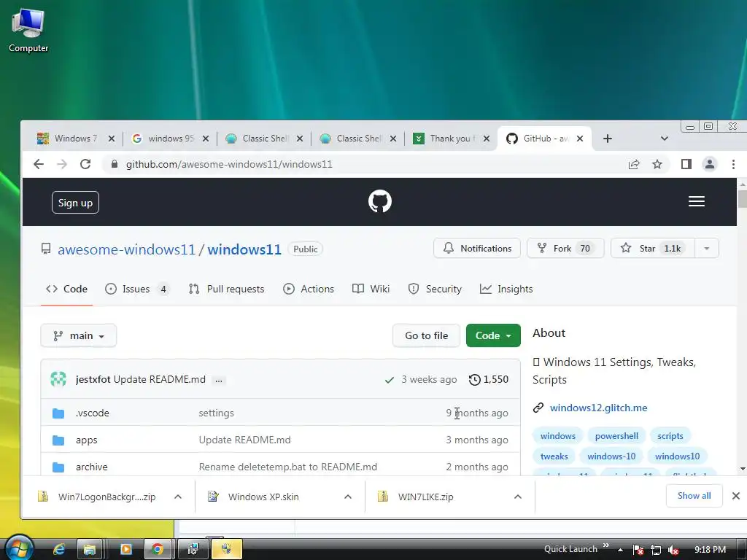This screenshot has height=560, width=747.
Task: Open the Pull requests tab
Action: (226, 289)
